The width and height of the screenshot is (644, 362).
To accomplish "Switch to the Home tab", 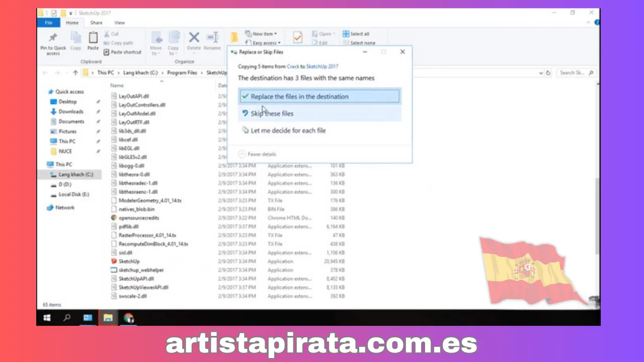I will [72, 23].
